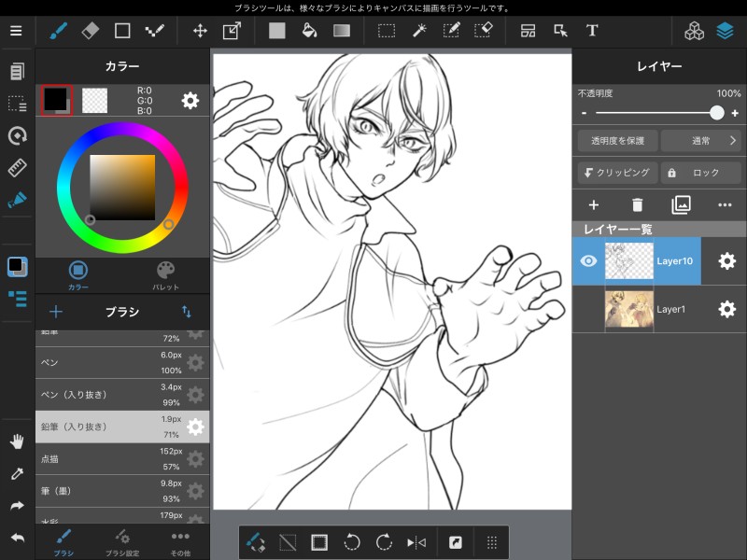Select the Bucket fill tool
747x560 pixels.
pyautogui.click(x=310, y=31)
